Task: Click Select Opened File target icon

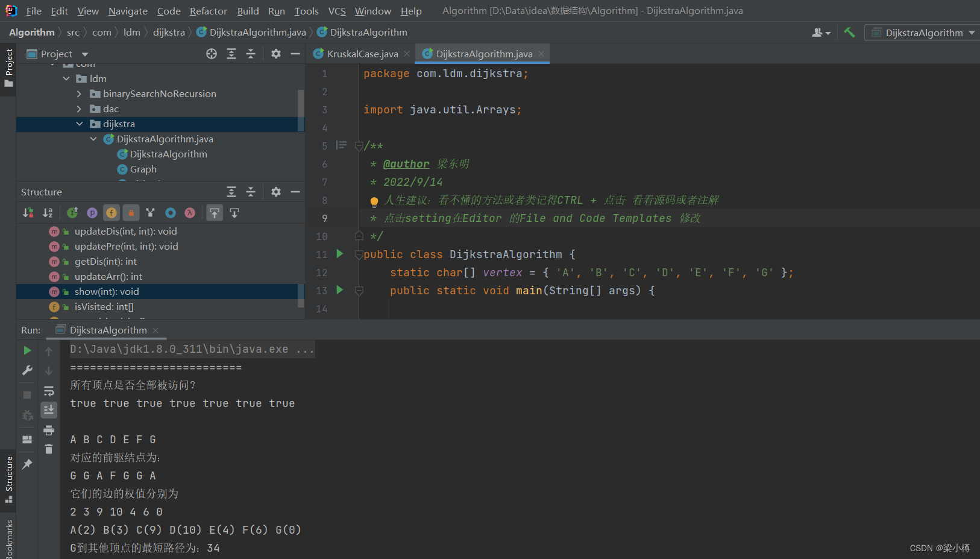Action: [212, 54]
